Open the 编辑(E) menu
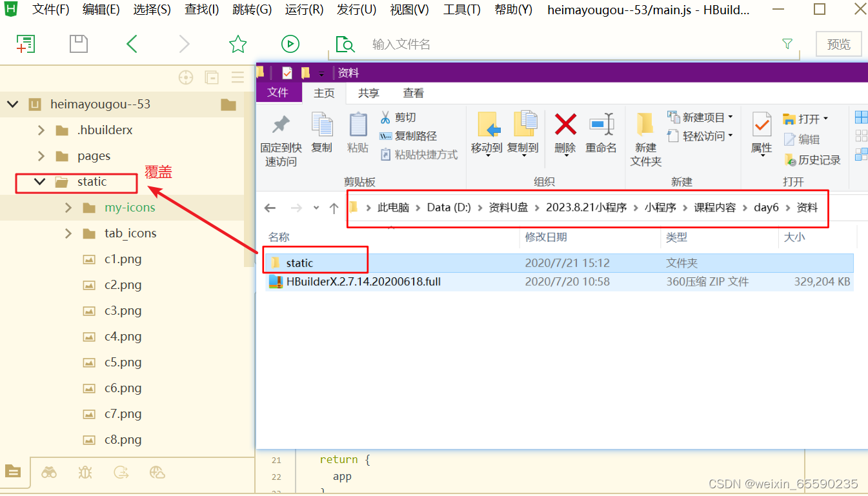Screen dimensions: 868x496 point(101,9)
